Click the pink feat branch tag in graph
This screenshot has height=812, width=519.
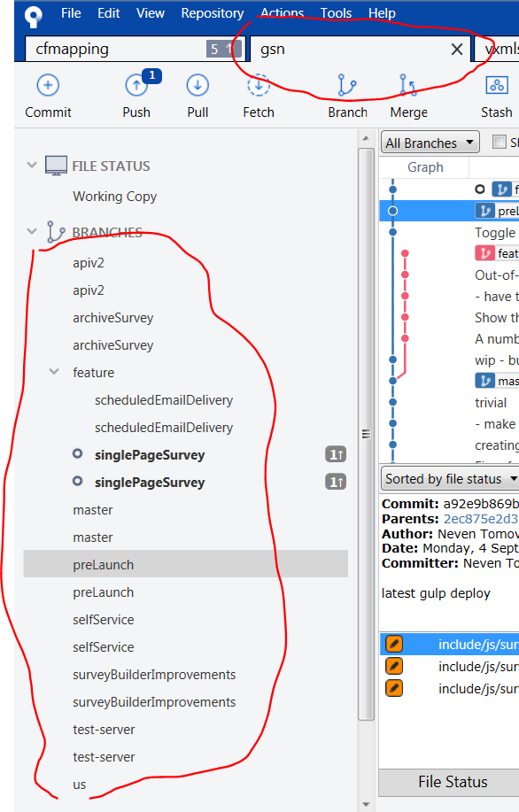pyautogui.click(x=496, y=253)
